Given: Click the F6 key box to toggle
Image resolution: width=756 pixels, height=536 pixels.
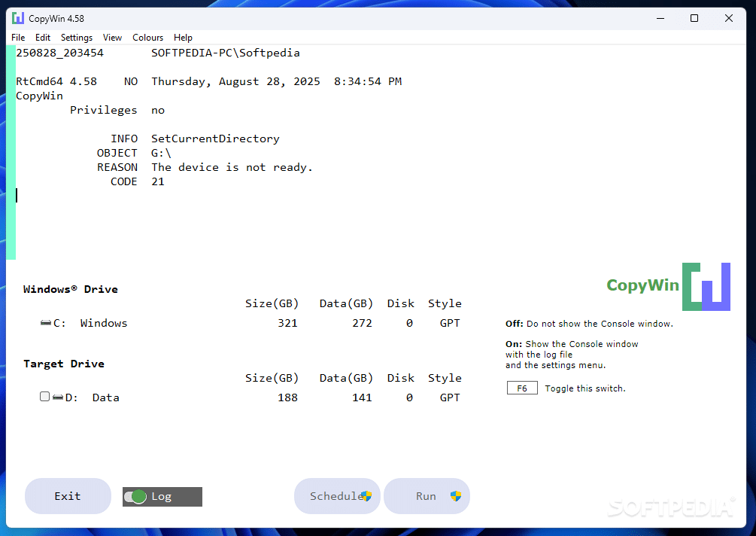Looking at the screenshot, I should tap(522, 388).
